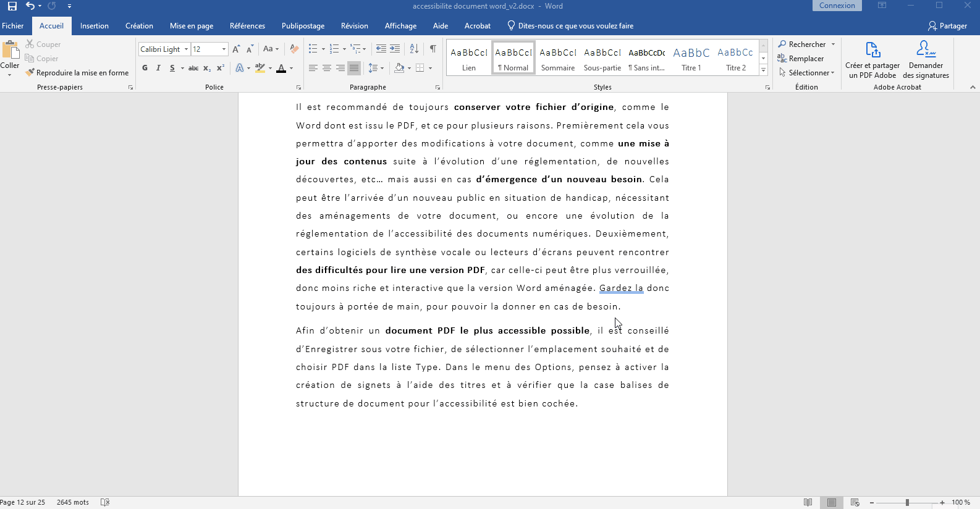
Task: Switch to the Révision tab
Action: coord(355,26)
